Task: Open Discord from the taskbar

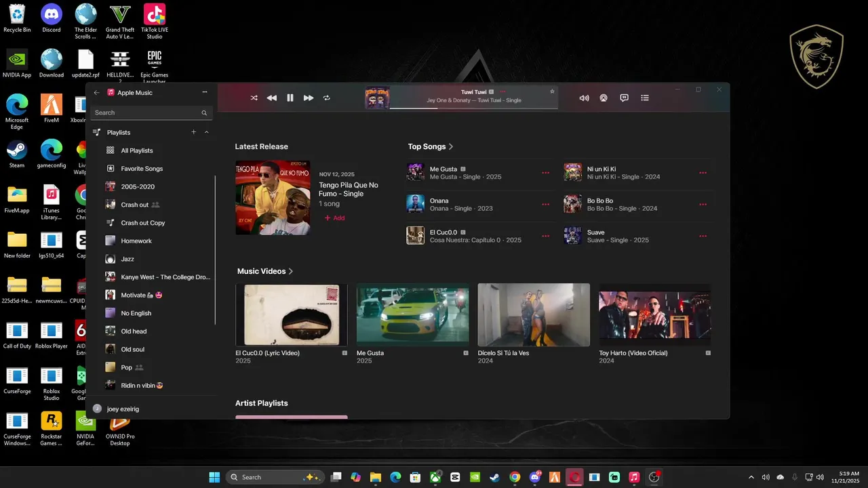Action: (x=535, y=477)
